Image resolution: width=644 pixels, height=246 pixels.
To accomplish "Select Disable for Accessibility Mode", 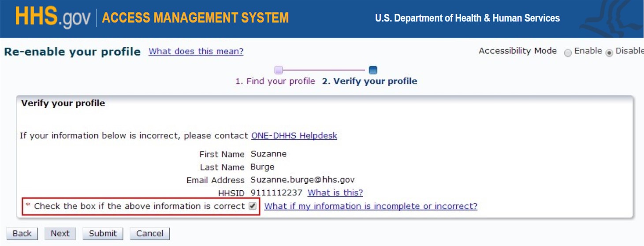I will click(x=609, y=53).
